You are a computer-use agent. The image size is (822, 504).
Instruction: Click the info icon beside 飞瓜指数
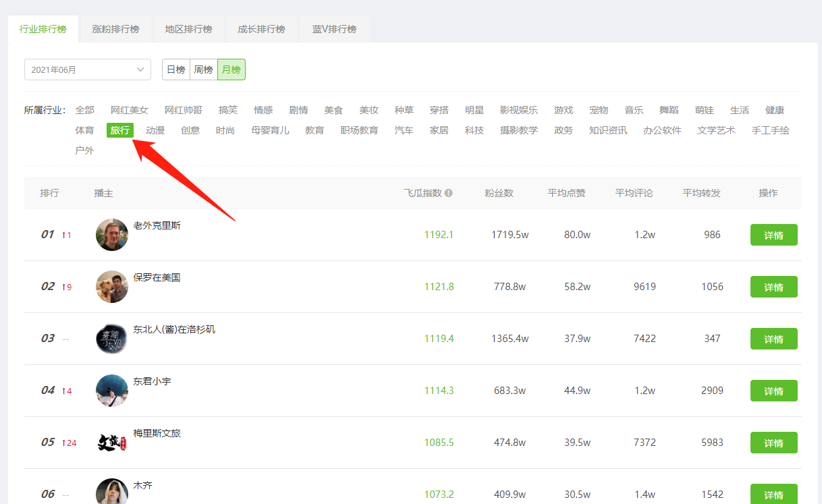(449, 193)
